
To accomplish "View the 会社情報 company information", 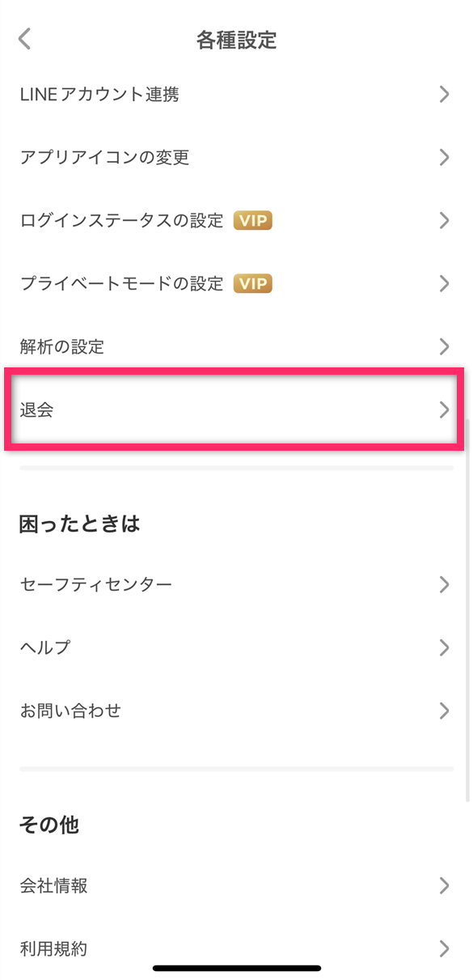I will click(x=53, y=885).
